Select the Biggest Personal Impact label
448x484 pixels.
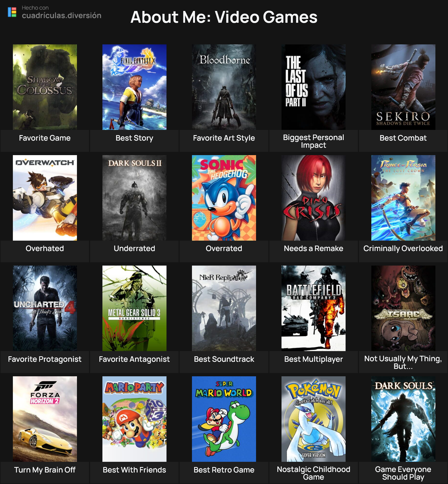(x=314, y=141)
